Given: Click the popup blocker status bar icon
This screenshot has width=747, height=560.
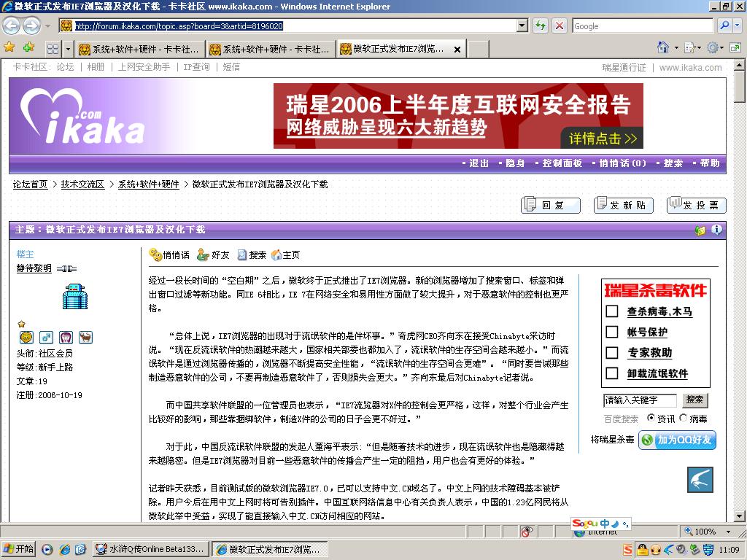Looking at the screenshot, I should click(526, 532).
